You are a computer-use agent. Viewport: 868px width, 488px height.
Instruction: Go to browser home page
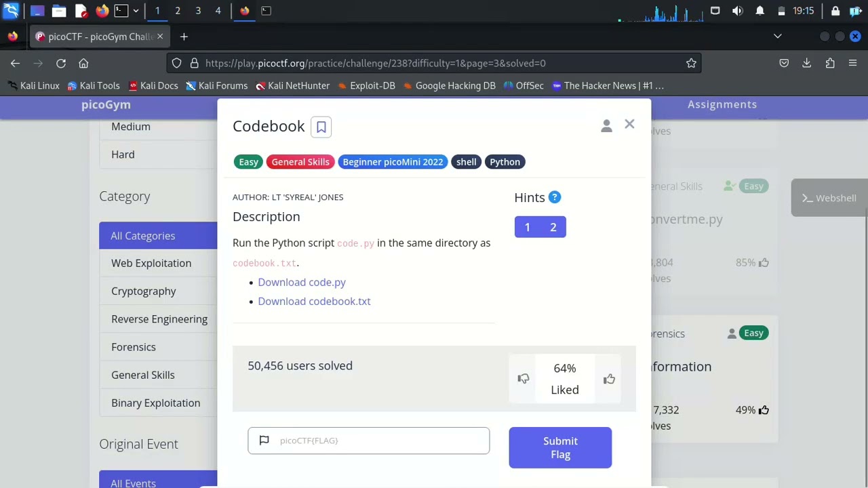83,63
